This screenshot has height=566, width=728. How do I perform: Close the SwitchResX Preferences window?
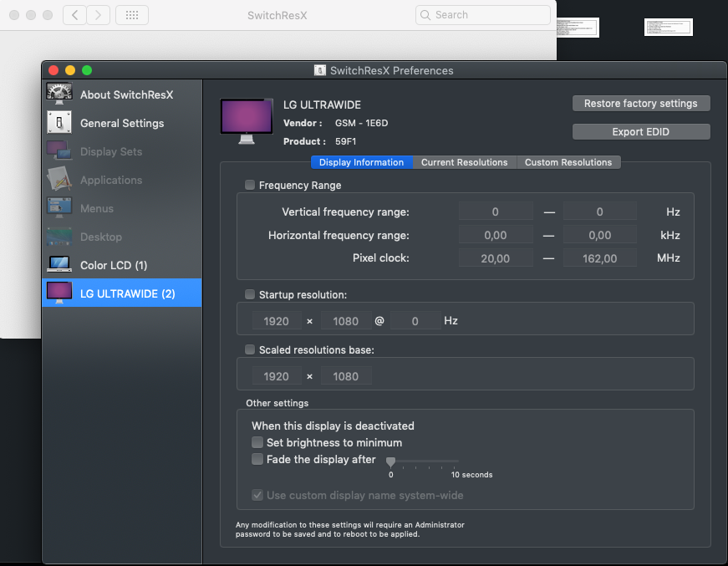point(53,70)
